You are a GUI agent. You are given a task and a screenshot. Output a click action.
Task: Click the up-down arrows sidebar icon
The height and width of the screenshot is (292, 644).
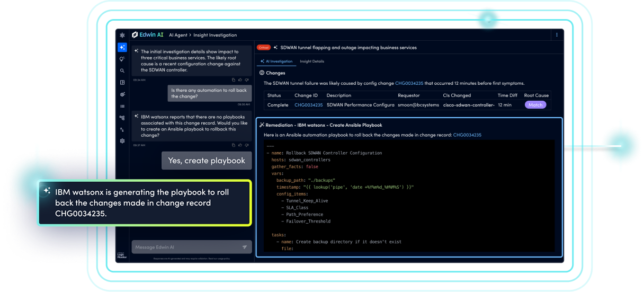[x=122, y=129]
